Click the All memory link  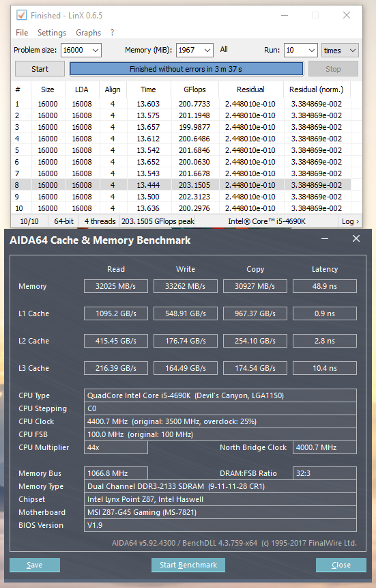pos(224,49)
